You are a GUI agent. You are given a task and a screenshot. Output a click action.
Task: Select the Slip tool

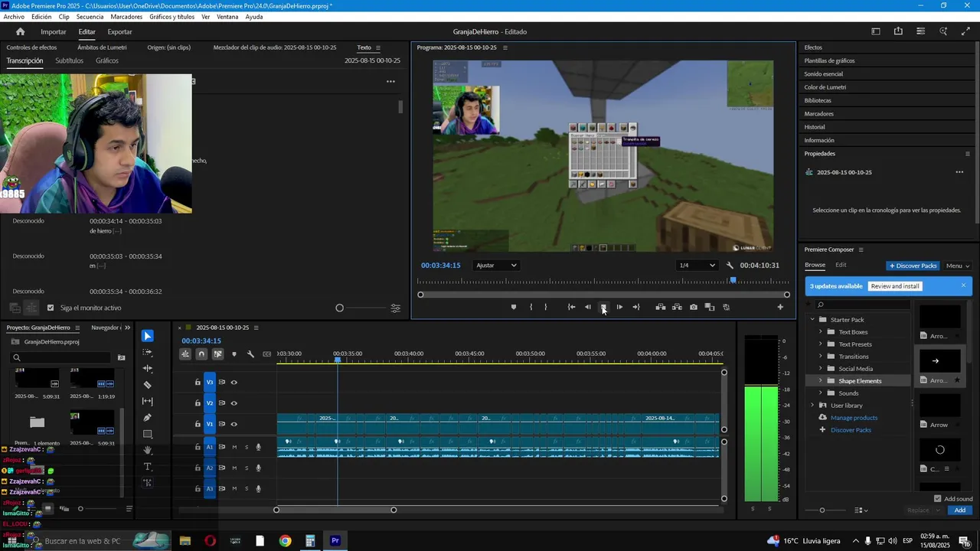pos(148,401)
